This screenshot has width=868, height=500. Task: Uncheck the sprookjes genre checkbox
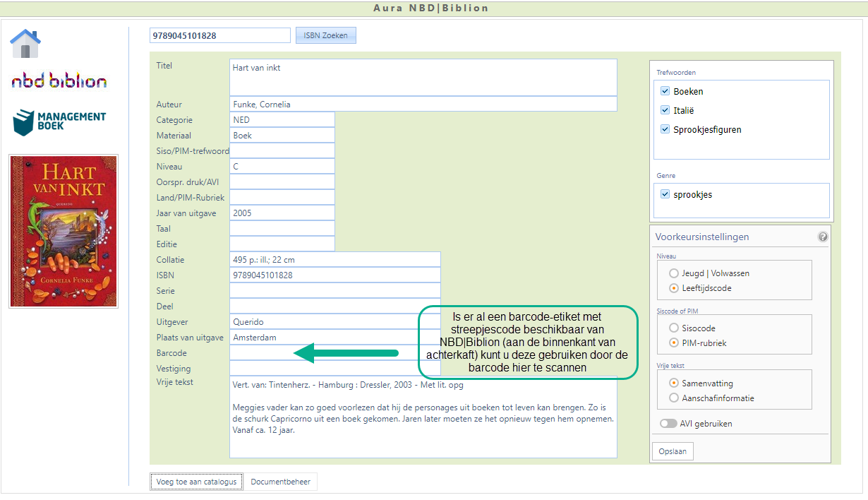[x=665, y=194]
